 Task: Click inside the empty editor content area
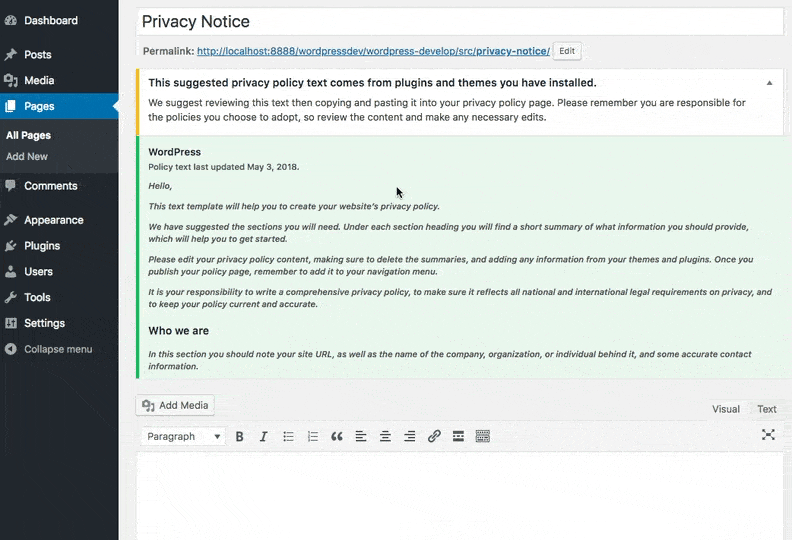460,498
